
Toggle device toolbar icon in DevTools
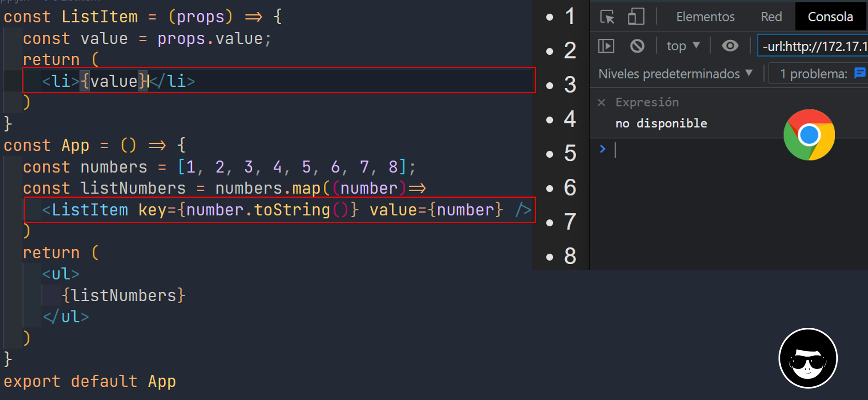pos(636,17)
